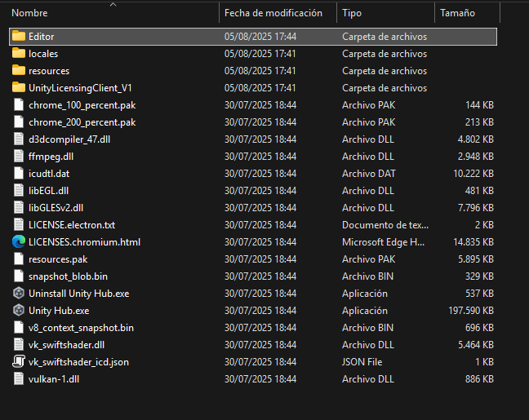Image resolution: width=529 pixels, height=420 pixels.
Task: Select the folder name UnityLicensingClient_V1
Action: tap(80, 87)
